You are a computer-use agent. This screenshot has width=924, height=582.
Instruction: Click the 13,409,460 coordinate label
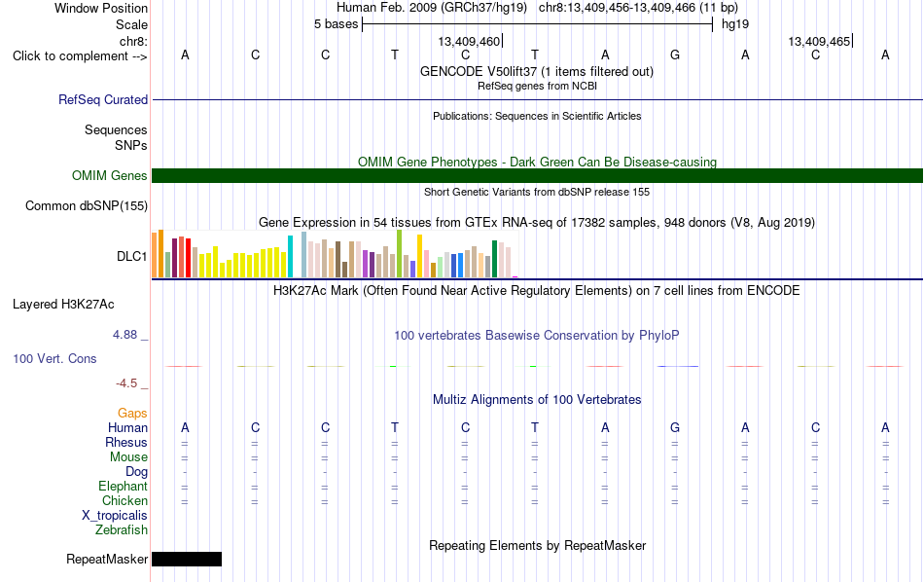click(x=469, y=41)
